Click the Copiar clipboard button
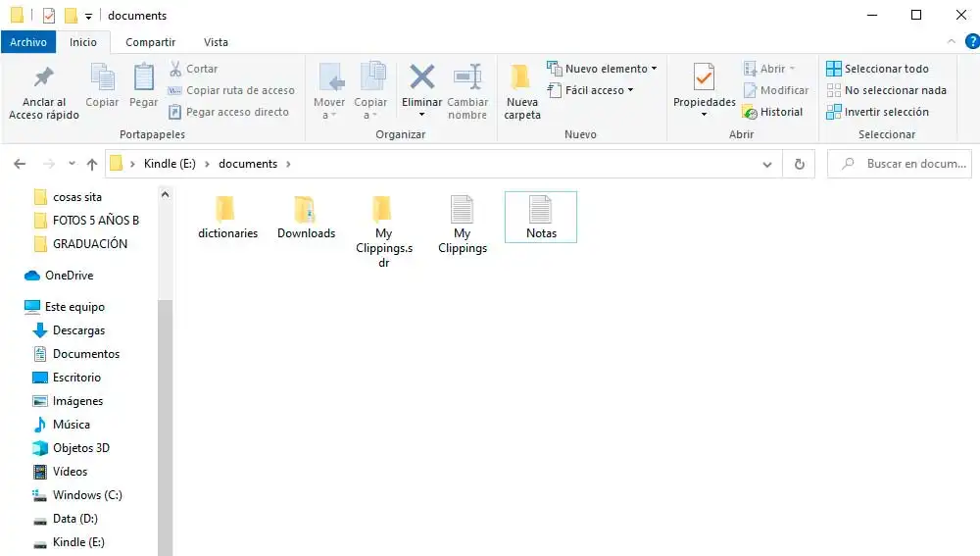Image resolution: width=980 pixels, height=556 pixels. click(x=102, y=85)
